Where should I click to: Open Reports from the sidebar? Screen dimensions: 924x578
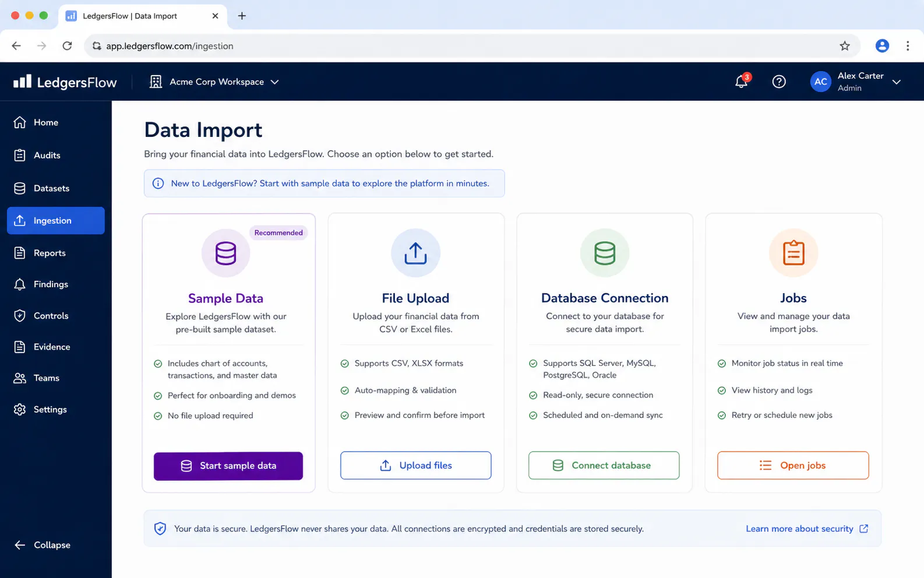coord(56,253)
